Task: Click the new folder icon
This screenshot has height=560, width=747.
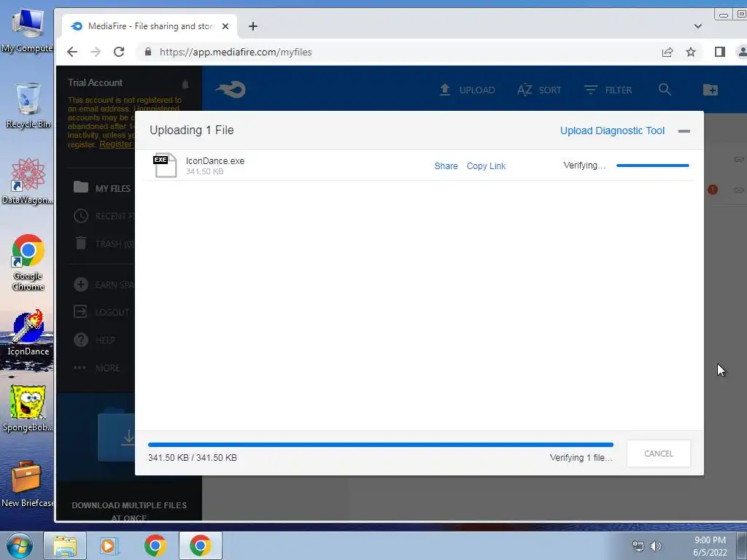Action: point(710,90)
